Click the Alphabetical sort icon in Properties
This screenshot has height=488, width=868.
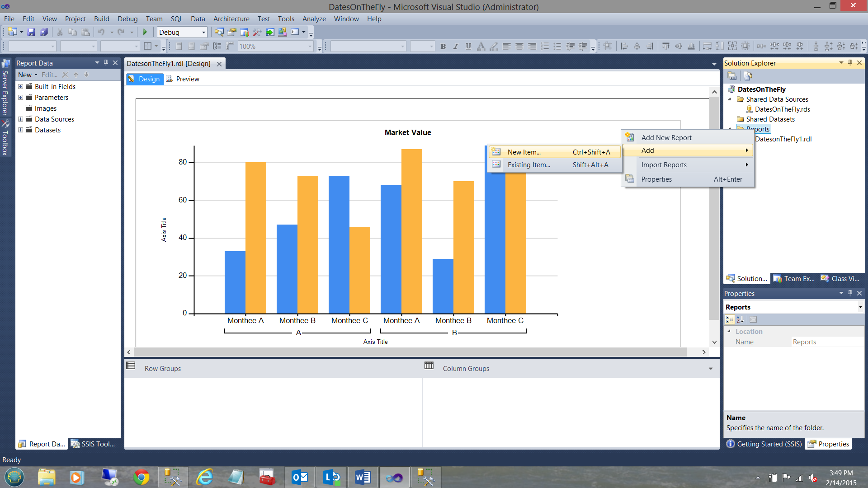(x=740, y=319)
